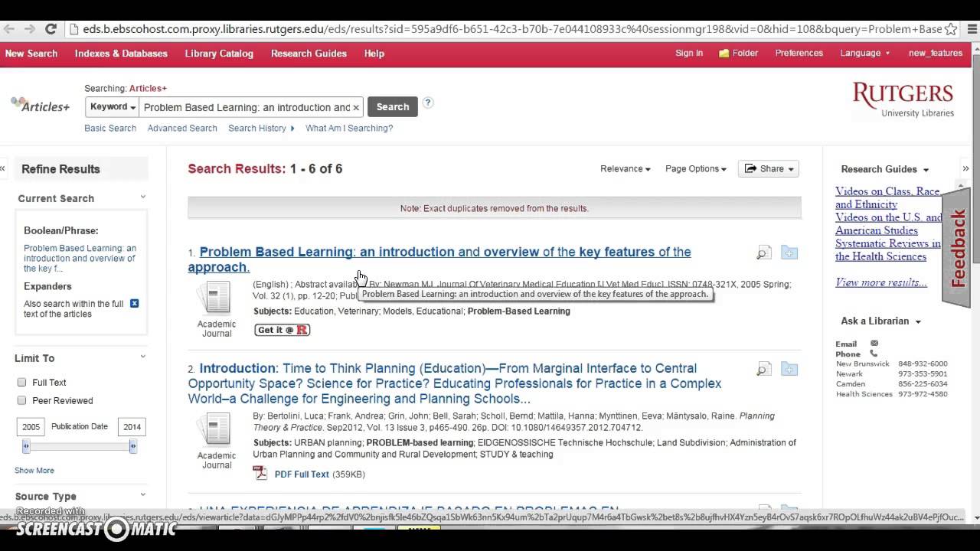Open Library Catalog menu item

219,53
